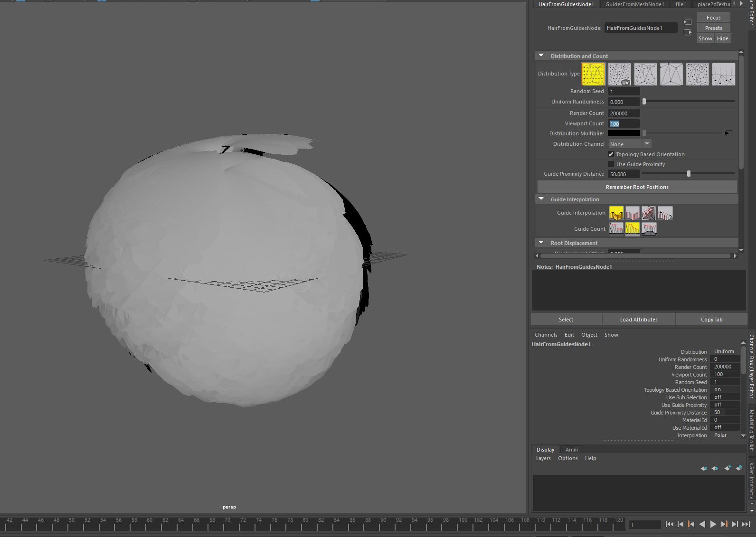Click the Render Count input field
This screenshot has width=756, height=537.
624,113
